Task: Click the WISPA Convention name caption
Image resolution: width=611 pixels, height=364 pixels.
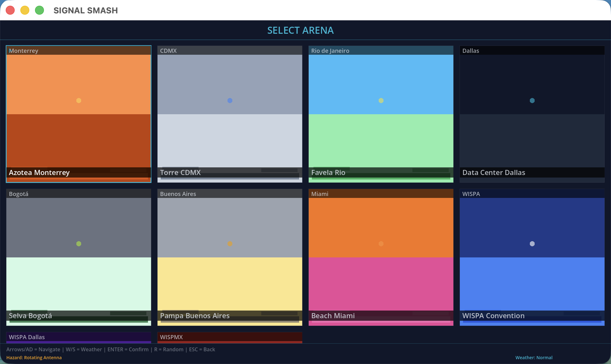Action: coord(493,316)
